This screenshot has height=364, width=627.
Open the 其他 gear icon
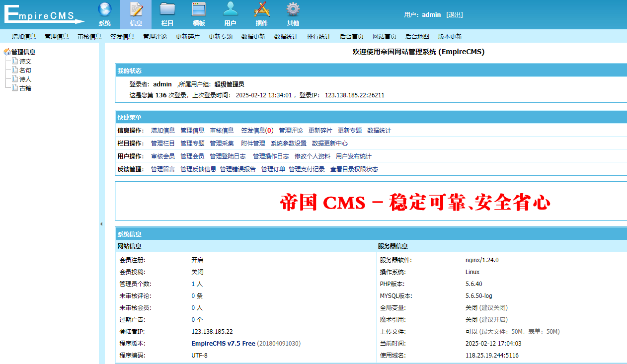pyautogui.click(x=293, y=10)
